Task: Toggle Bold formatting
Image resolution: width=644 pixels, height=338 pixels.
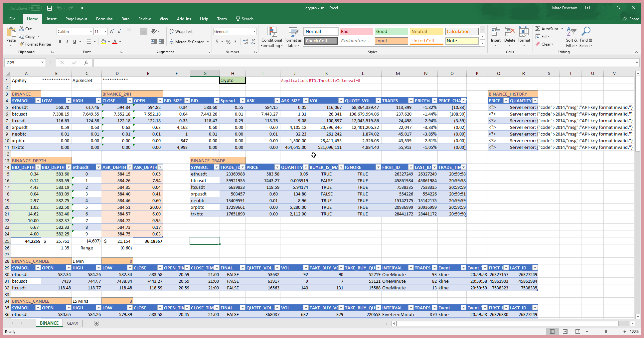Action: (60, 42)
